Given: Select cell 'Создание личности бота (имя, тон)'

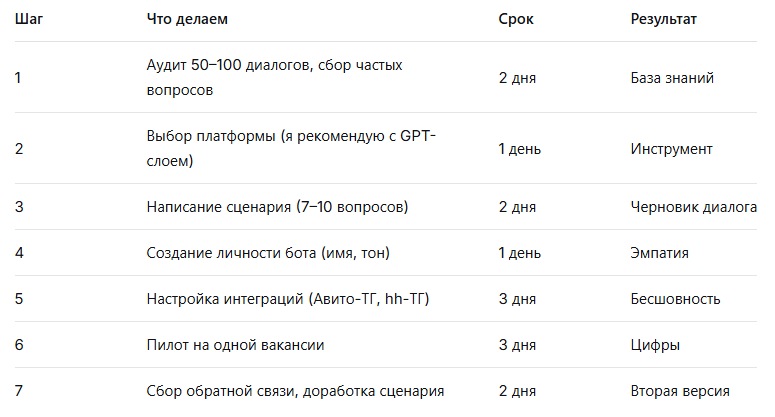Looking at the screenshot, I should 268,253.
